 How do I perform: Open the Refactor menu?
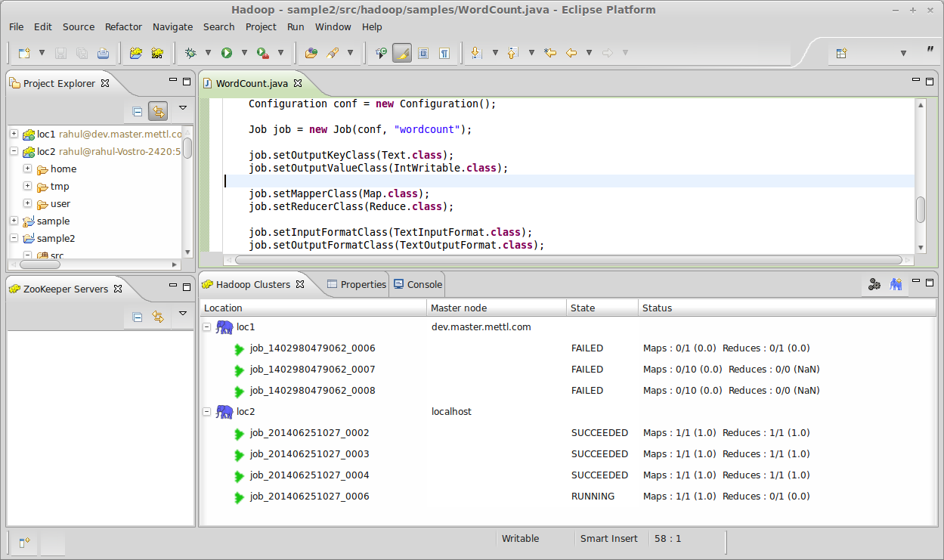tap(123, 26)
